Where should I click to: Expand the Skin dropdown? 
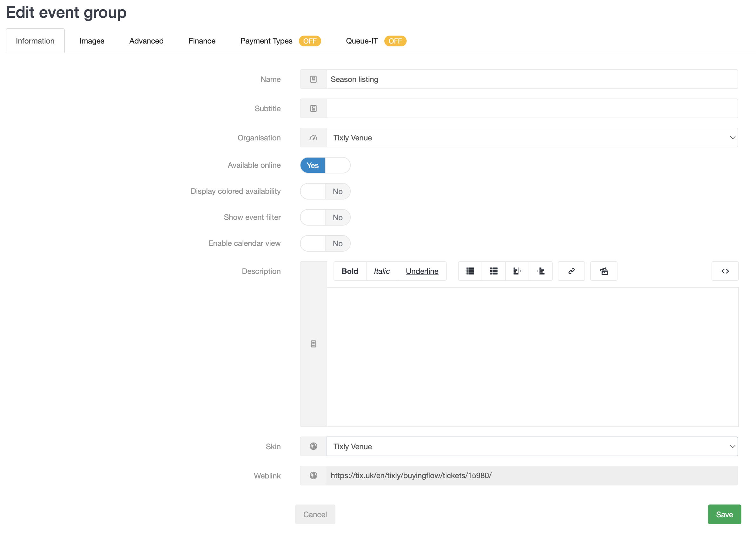[532, 446]
